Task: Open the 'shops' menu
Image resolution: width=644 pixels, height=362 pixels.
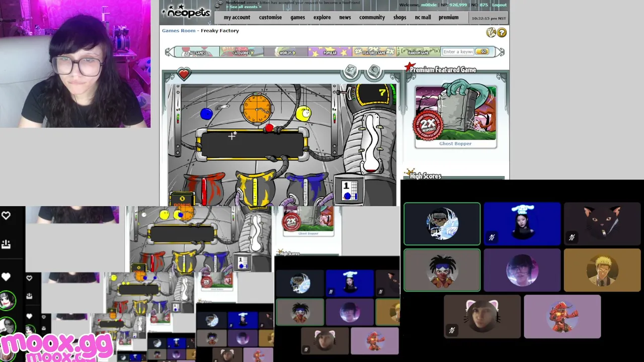Action: [x=399, y=18]
